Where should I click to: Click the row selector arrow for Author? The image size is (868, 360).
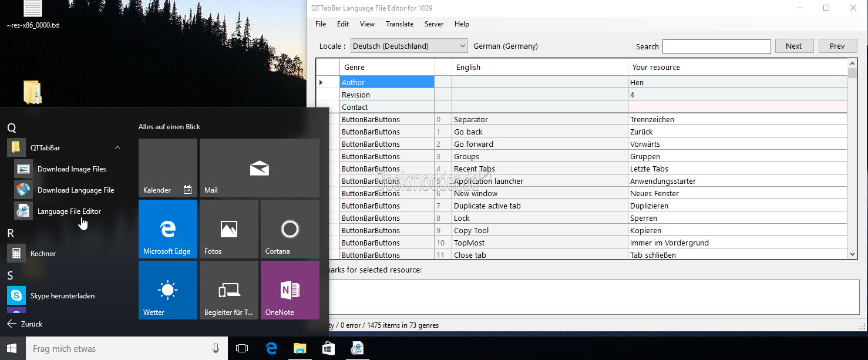(x=321, y=82)
